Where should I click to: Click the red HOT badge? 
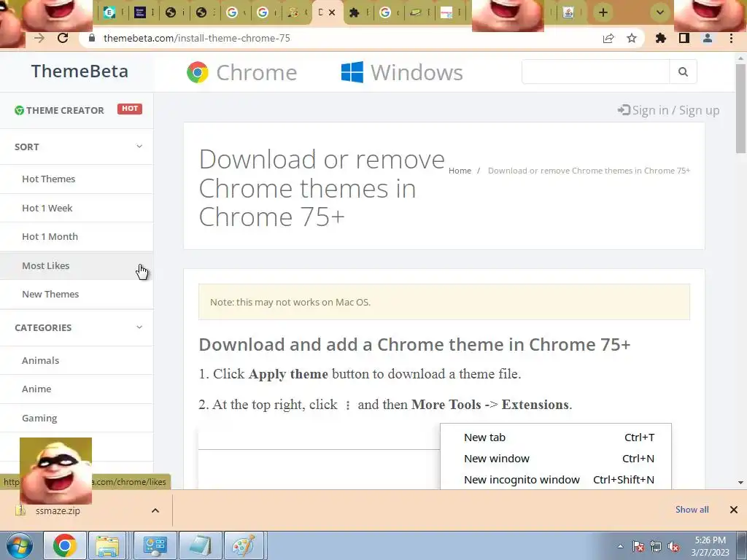(x=130, y=109)
